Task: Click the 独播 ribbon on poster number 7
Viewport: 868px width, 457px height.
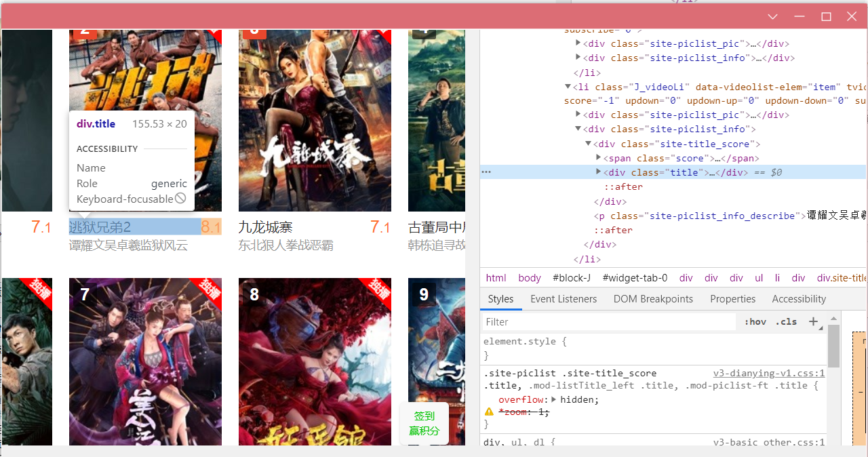Action: click(208, 292)
